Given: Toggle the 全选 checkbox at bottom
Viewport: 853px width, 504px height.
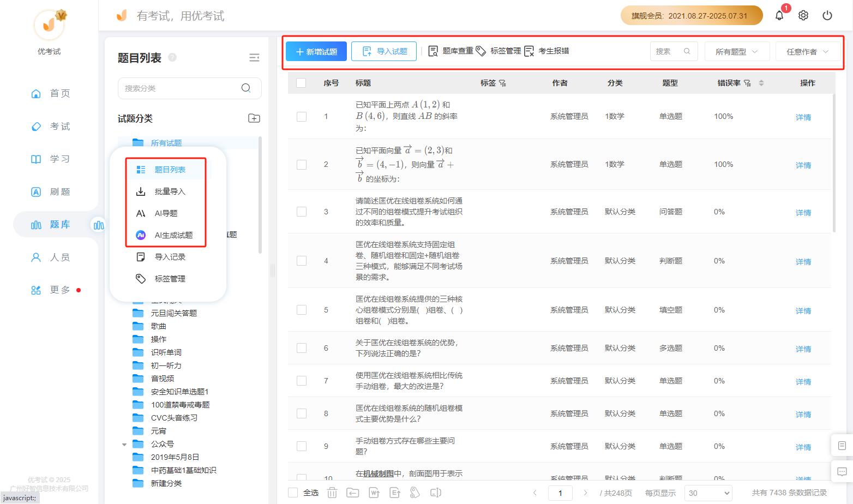Looking at the screenshot, I should 293,493.
